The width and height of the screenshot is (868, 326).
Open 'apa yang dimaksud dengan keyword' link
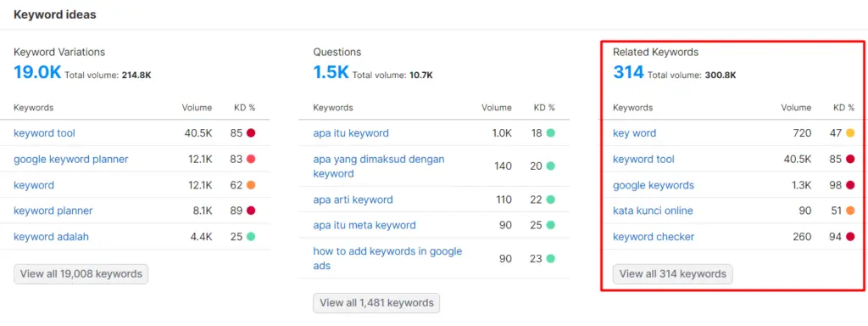tap(379, 166)
